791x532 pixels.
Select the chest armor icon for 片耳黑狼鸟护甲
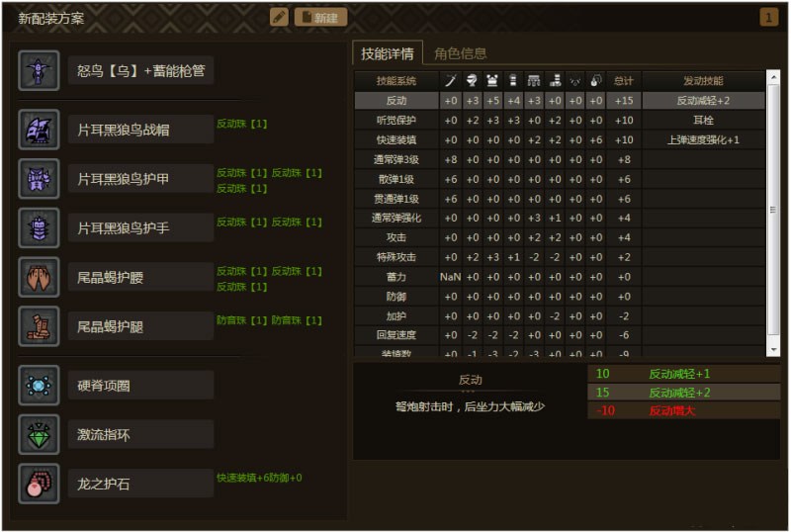(39, 179)
